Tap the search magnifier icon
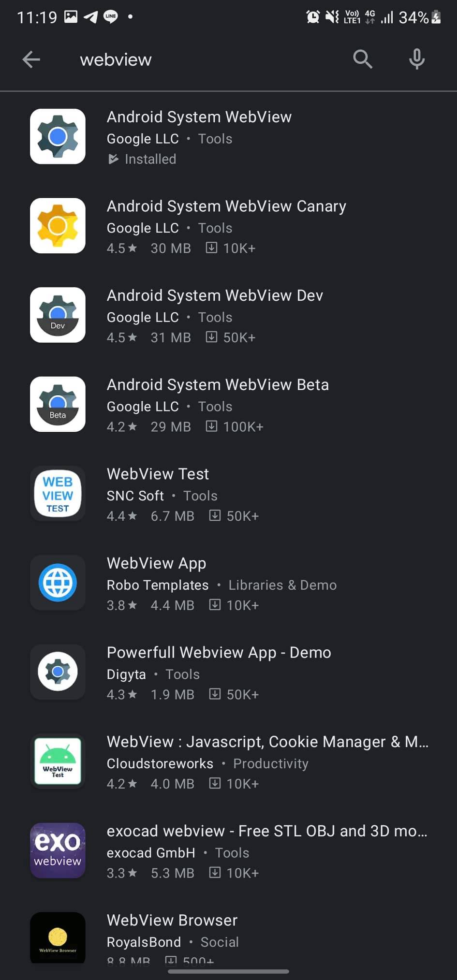 pos(362,59)
